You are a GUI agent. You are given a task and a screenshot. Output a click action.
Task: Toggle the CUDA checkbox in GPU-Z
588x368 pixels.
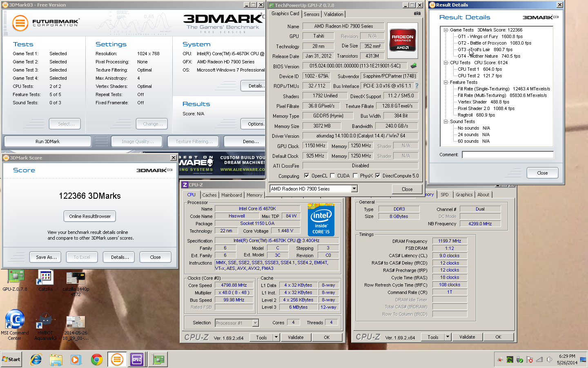click(x=332, y=176)
